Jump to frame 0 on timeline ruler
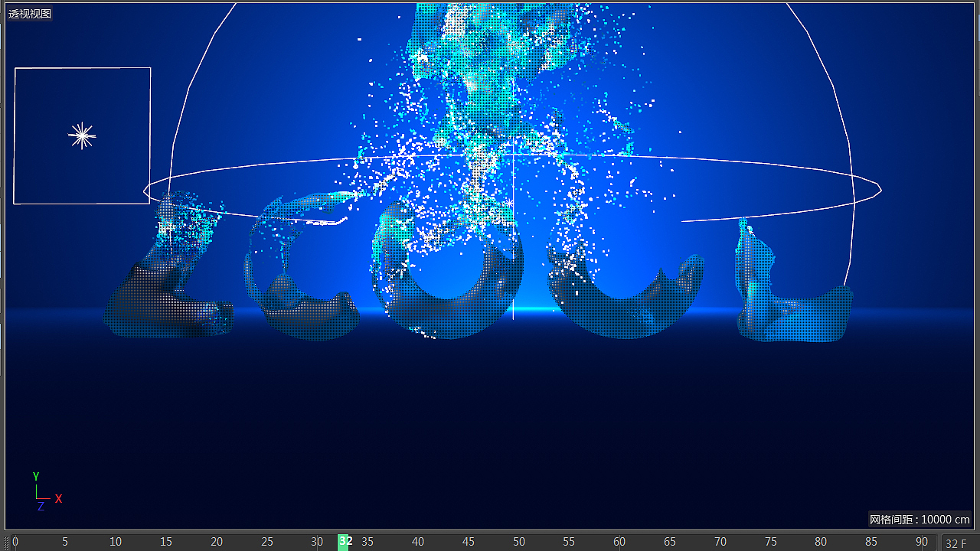 point(15,542)
